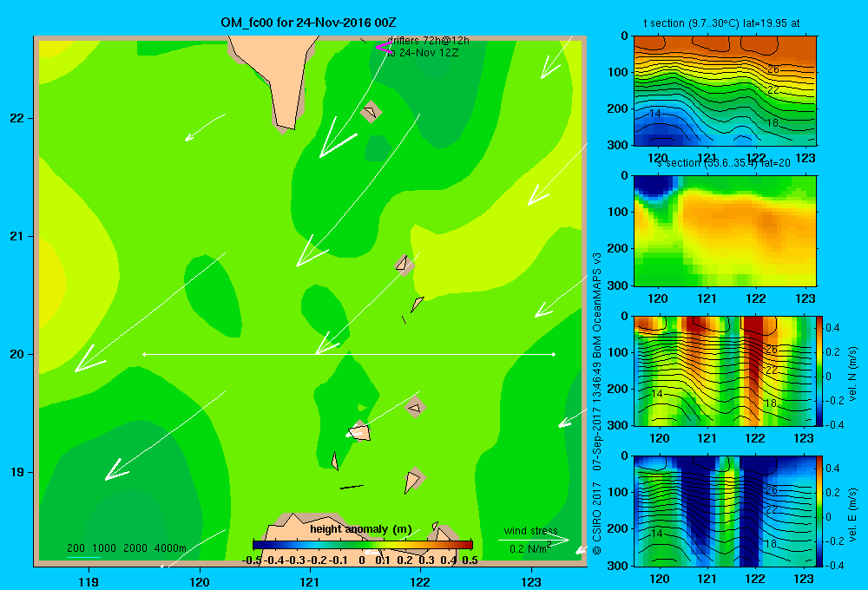Select the east endpoint of the section line
Viewport: 868px width, 590px height.
point(554,354)
